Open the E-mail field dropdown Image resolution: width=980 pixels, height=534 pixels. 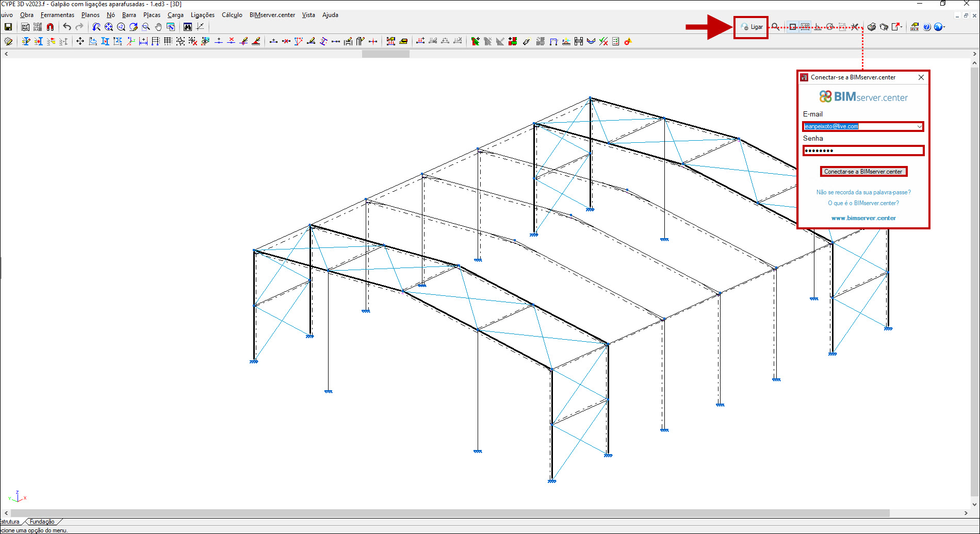point(920,126)
